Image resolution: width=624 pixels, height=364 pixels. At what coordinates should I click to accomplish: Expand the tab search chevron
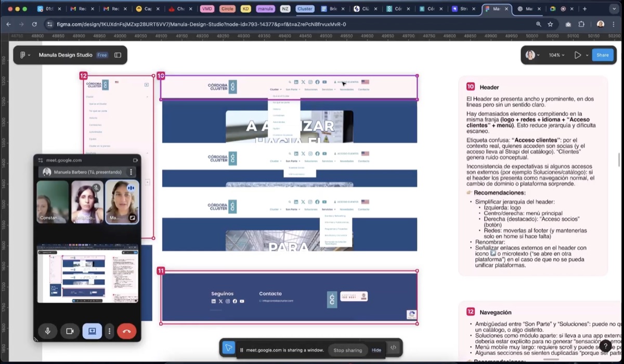[x=615, y=9]
